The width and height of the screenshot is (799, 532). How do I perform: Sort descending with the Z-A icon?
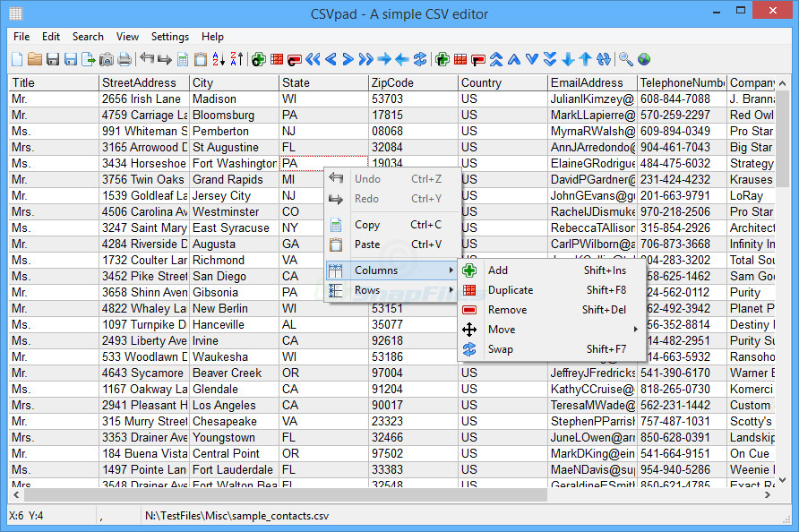(x=236, y=59)
